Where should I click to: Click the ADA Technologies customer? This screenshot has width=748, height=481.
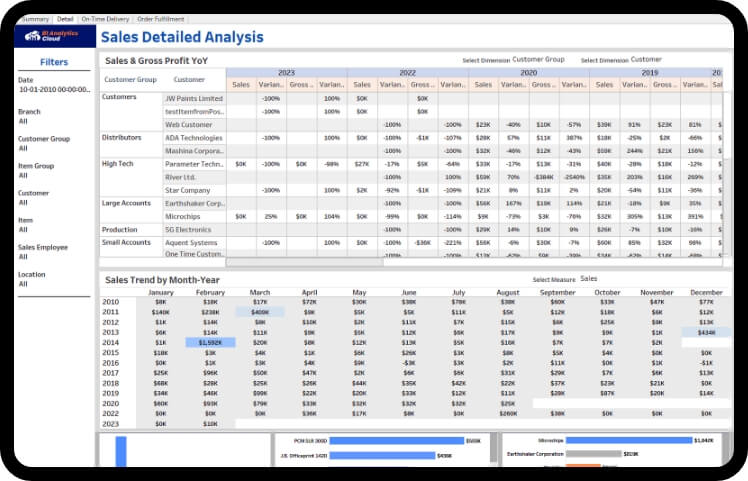[x=194, y=138]
